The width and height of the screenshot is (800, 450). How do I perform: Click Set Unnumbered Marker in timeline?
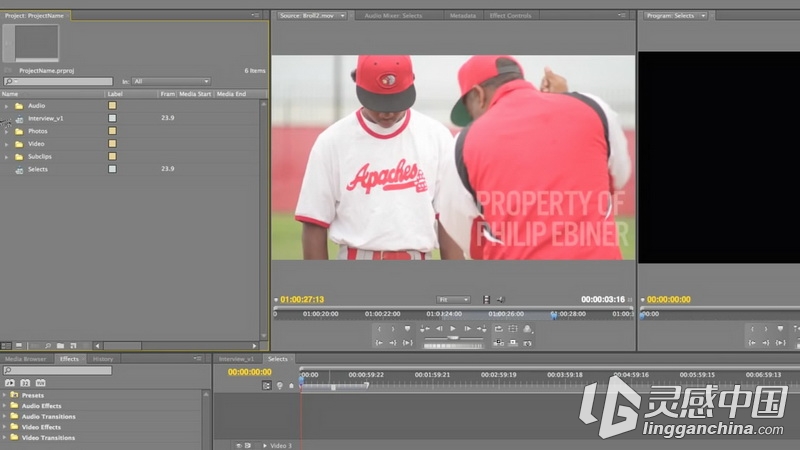click(291, 386)
